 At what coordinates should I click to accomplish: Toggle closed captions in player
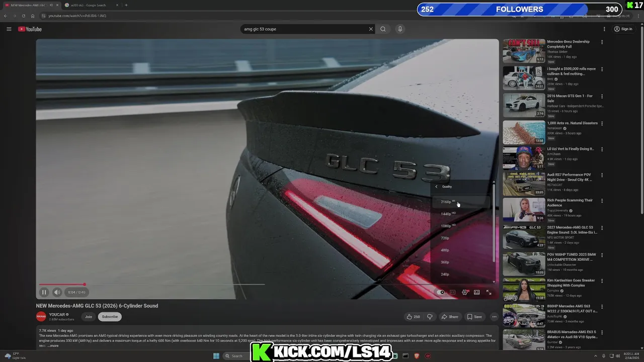(453, 292)
